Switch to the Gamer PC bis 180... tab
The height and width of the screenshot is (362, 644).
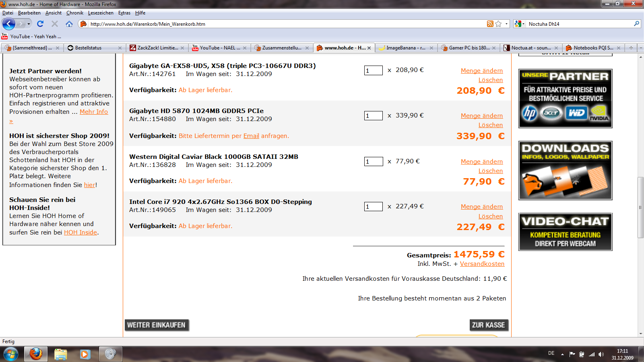(468, 48)
